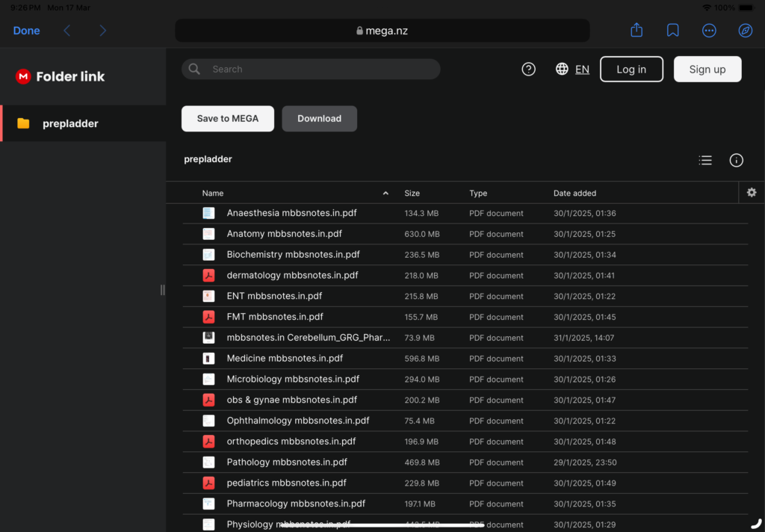Click the Cerebellum file thumbnail icon
Viewport: 765px width, 532px height.
pyautogui.click(x=208, y=337)
